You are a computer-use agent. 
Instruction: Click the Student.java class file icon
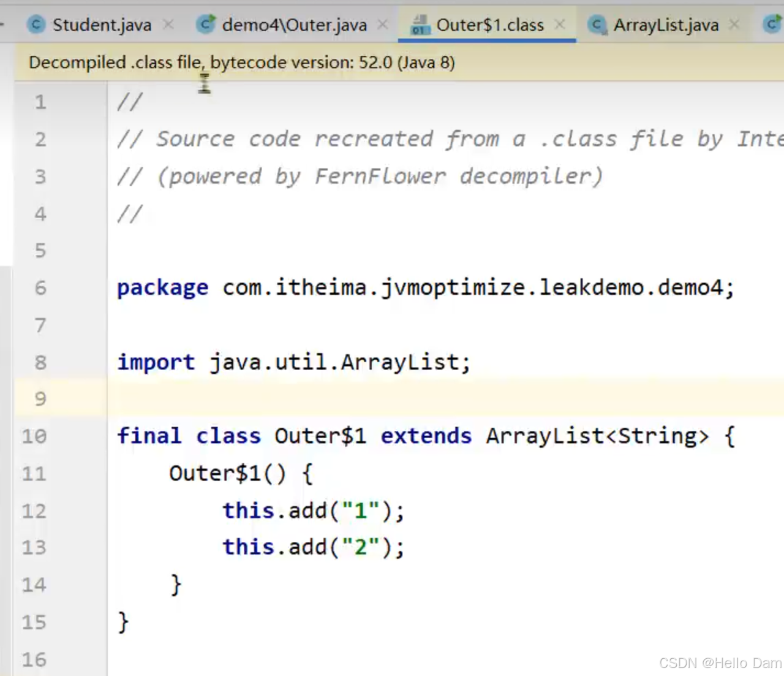pyautogui.click(x=36, y=25)
